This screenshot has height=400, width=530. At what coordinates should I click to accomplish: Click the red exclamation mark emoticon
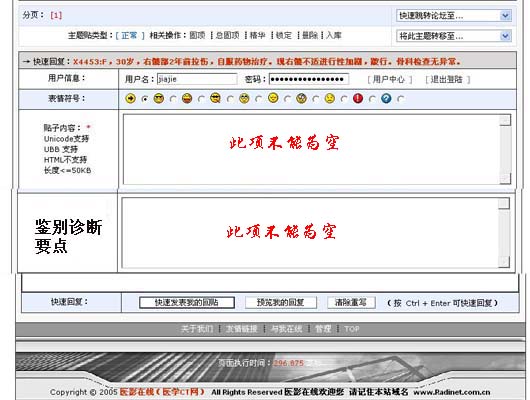pos(358,98)
